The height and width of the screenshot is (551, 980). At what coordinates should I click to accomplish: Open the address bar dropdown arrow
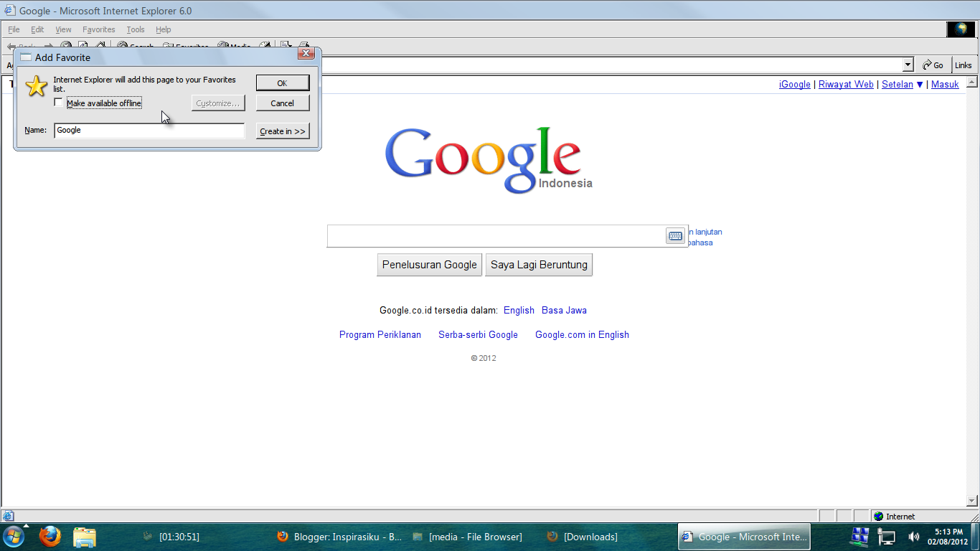tap(908, 65)
